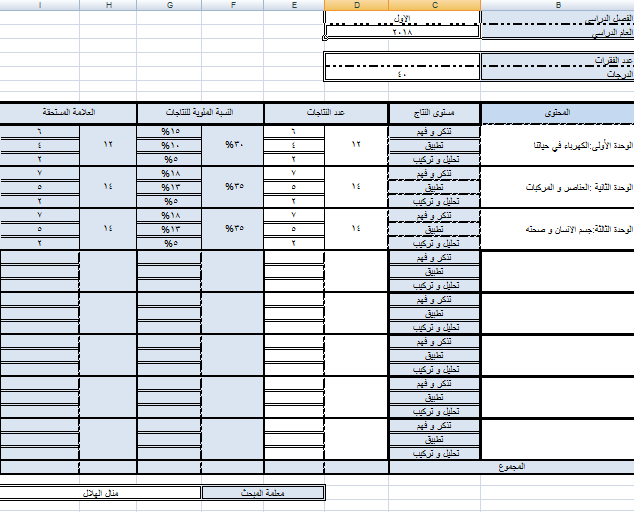Screen dimensions: 634x512
Task: Select column I header
Action: coord(39,5)
